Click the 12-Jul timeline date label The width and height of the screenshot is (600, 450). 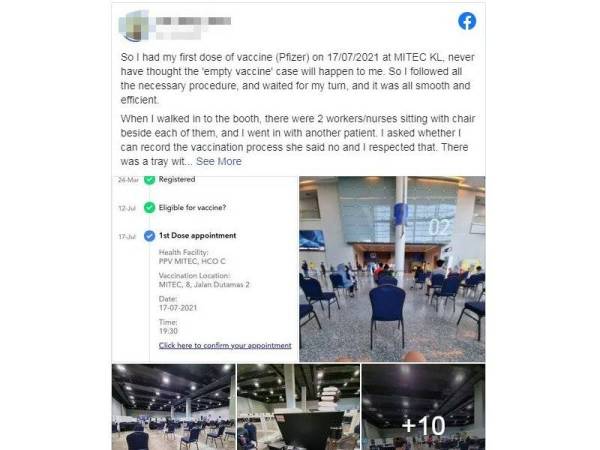pyautogui.click(x=127, y=208)
